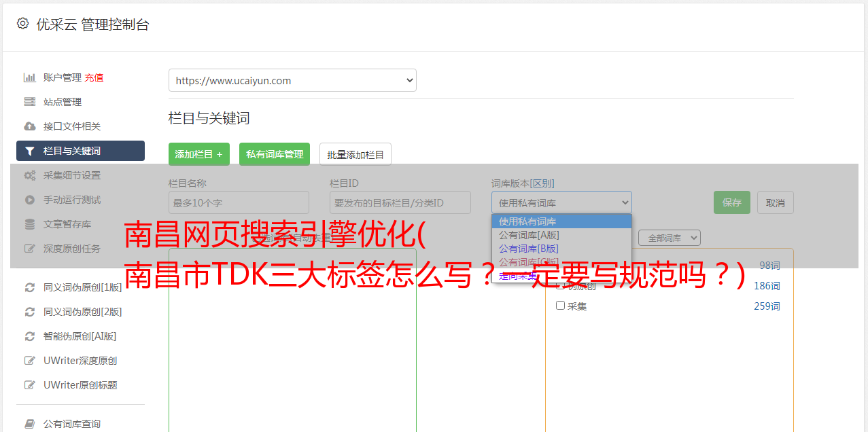Click the 186词 count

[x=767, y=286]
